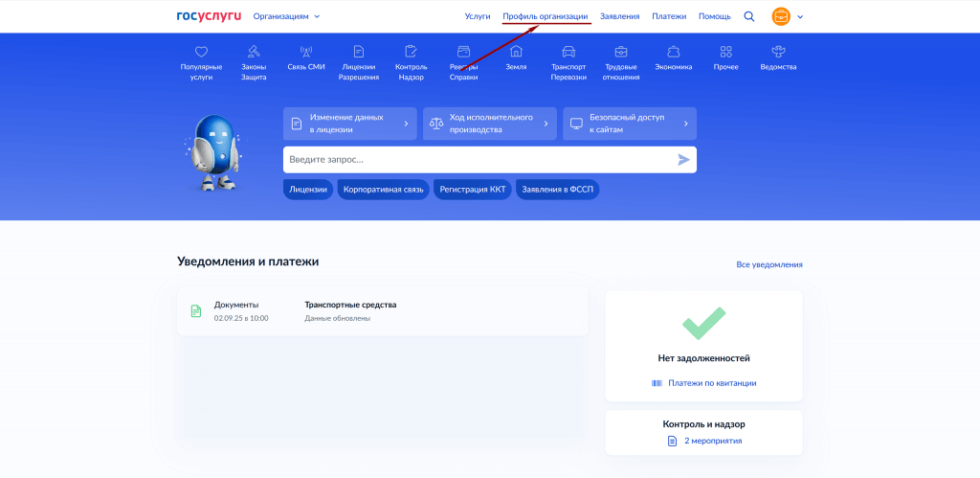
Task: Open the chevron on Ход исполнительного производства
Action: pos(546,124)
